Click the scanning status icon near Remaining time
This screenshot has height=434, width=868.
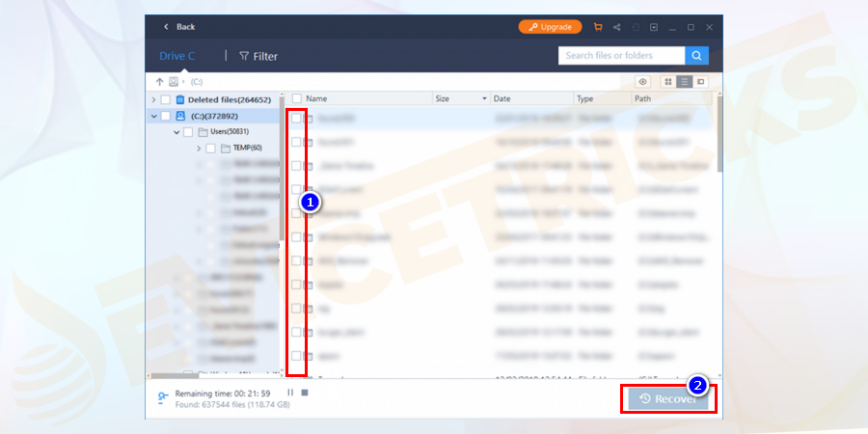tap(163, 398)
